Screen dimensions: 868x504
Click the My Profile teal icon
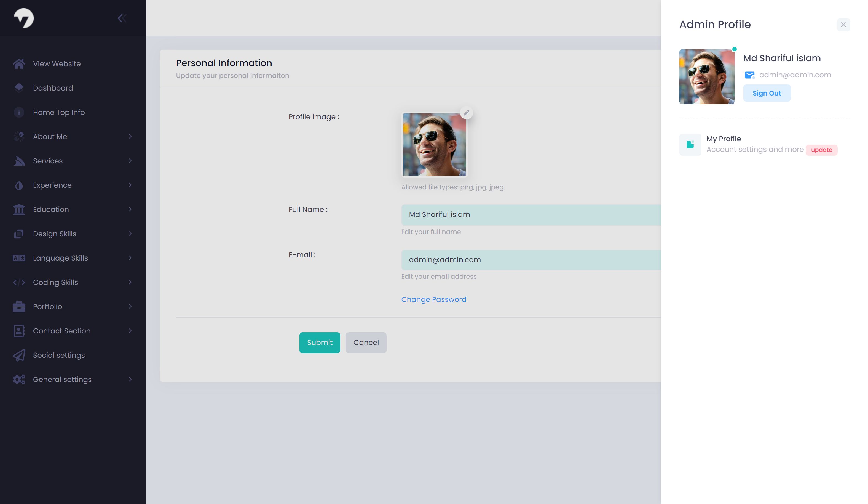tap(690, 144)
